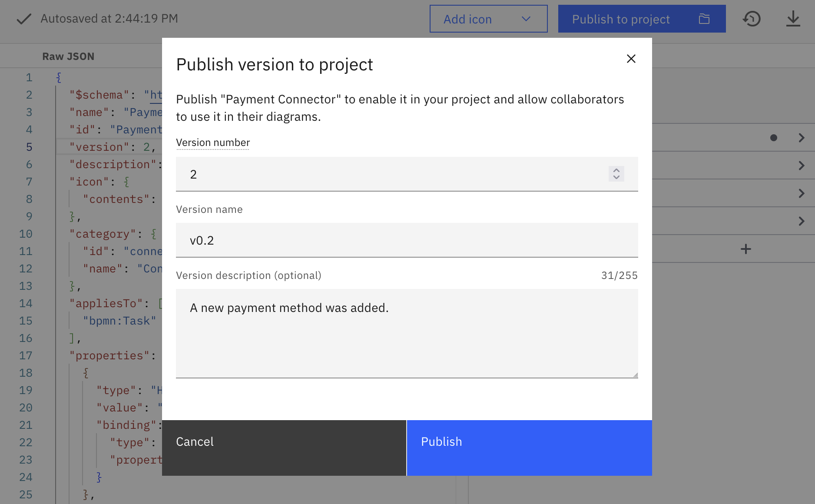Screen dimensions: 815x504
Task: Click the Publish to project menu button
Action: pyautogui.click(x=621, y=19)
